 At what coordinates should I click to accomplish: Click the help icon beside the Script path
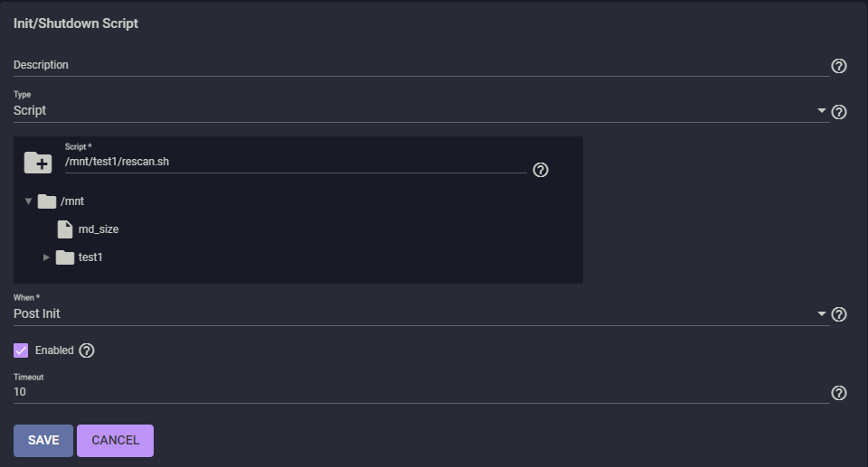tap(541, 170)
